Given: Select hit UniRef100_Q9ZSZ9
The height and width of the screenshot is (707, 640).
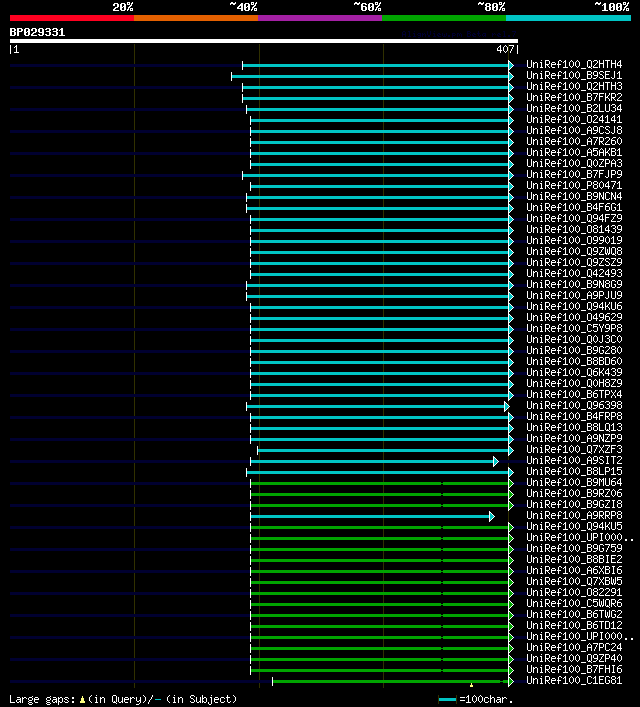Looking at the screenshot, I should click(x=574, y=262).
